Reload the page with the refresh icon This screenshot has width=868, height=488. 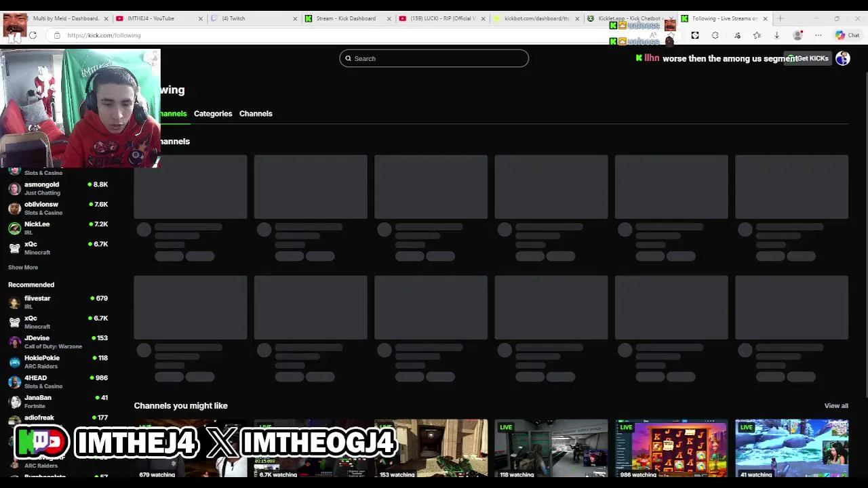point(33,35)
